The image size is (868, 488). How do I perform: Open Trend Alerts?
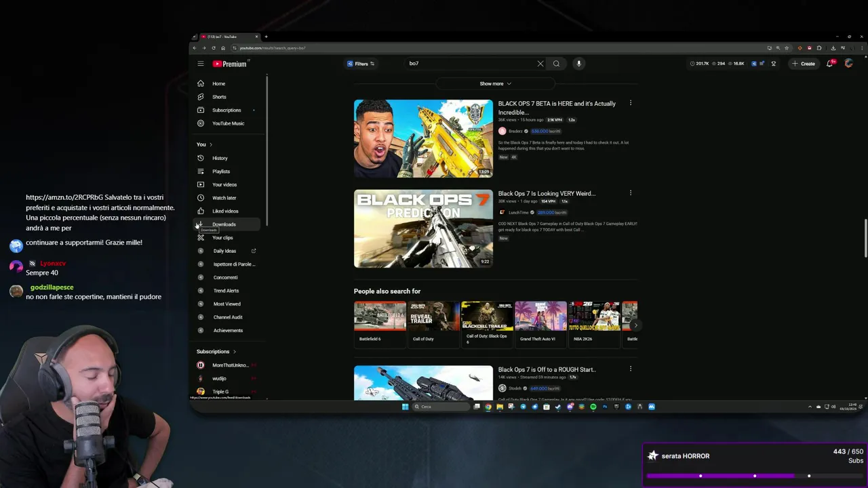228,291
